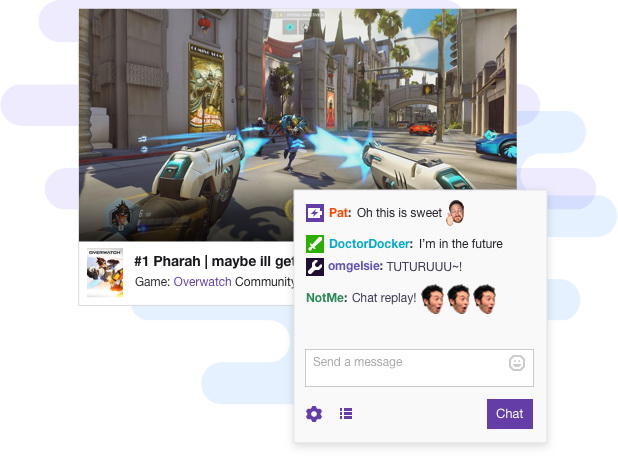Click DoctorDocker's green sword moderator badge
Viewport: 618px width, 456px height.
click(x=315, y=244)
